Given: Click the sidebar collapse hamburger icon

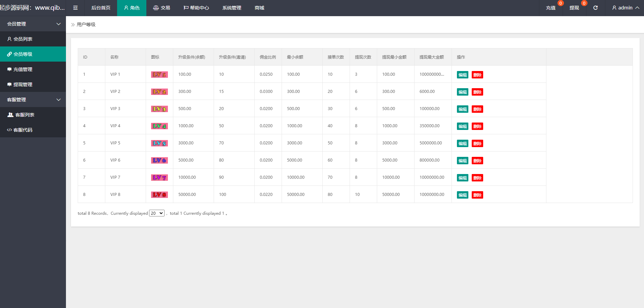Looking at the screenshot, I should coord(75,8).
